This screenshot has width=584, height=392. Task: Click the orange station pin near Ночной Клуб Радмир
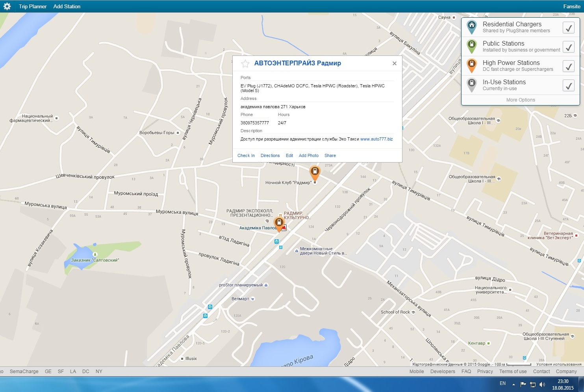tap(315, 172)
